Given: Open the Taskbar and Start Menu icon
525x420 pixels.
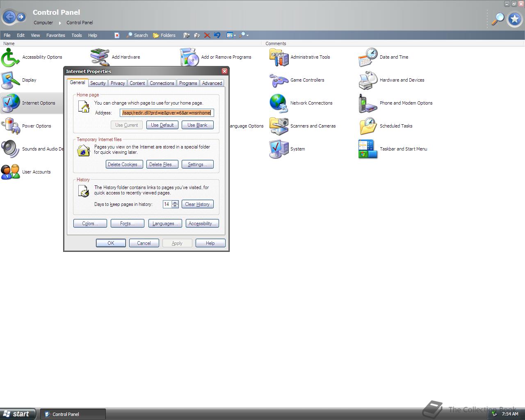Looking at the screenshot, I should [368, 149].
